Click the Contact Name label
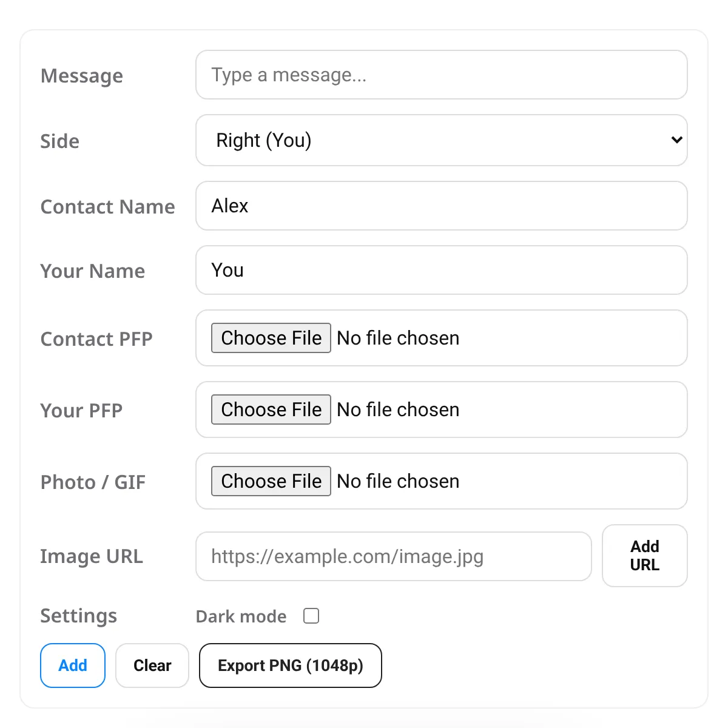The image size is (728, 728). coord(107,207)
